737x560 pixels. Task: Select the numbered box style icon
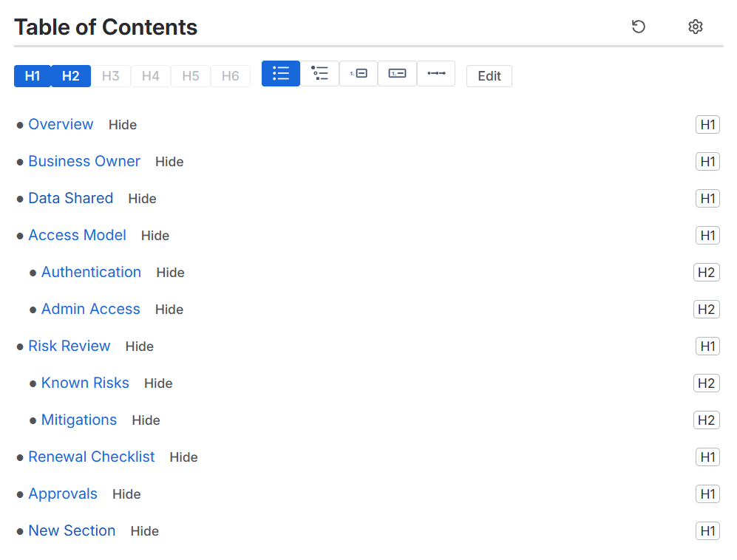(x=397, y=73)
